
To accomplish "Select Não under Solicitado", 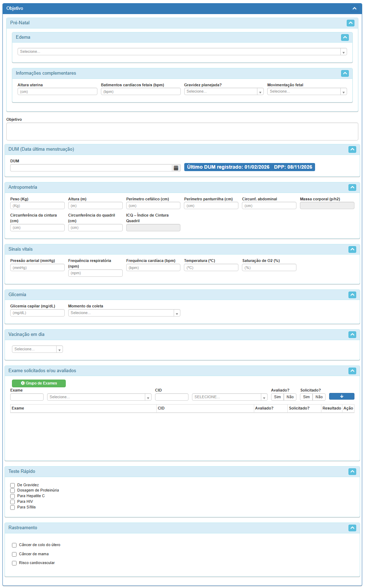I will (x=319, y=397).
